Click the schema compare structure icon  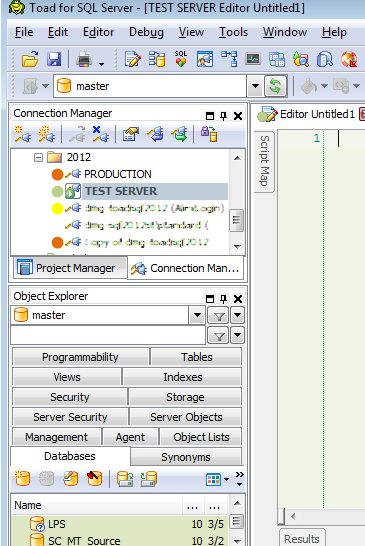229,59
